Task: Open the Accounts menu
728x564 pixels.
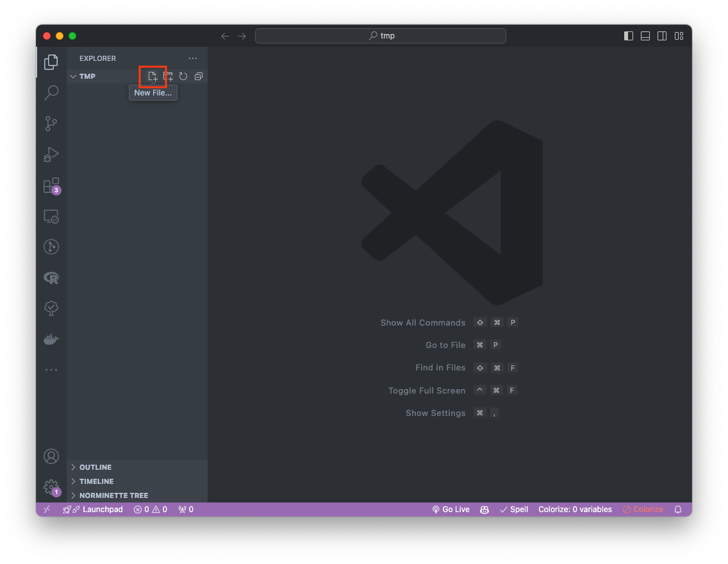Action: [x=51, y=456]
